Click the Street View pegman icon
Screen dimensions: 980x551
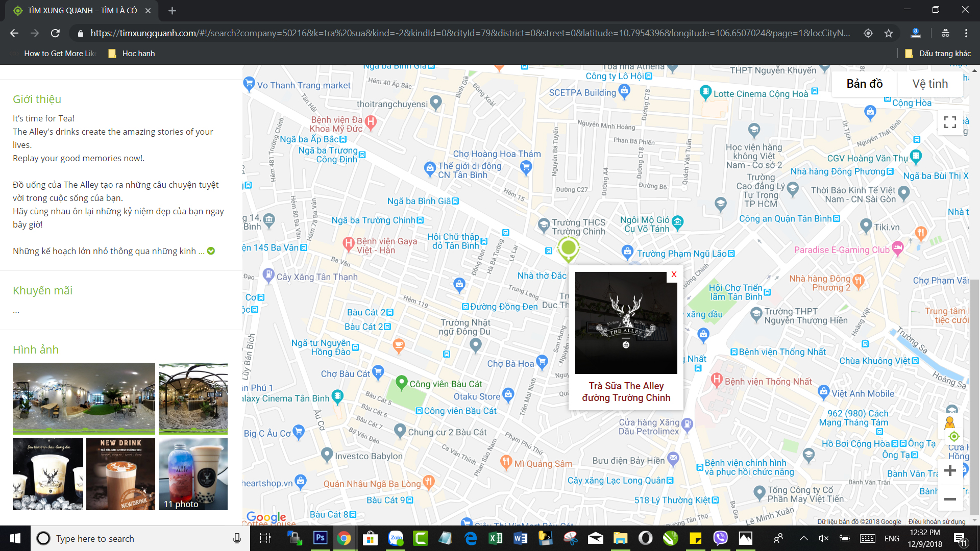pos(950,422)
